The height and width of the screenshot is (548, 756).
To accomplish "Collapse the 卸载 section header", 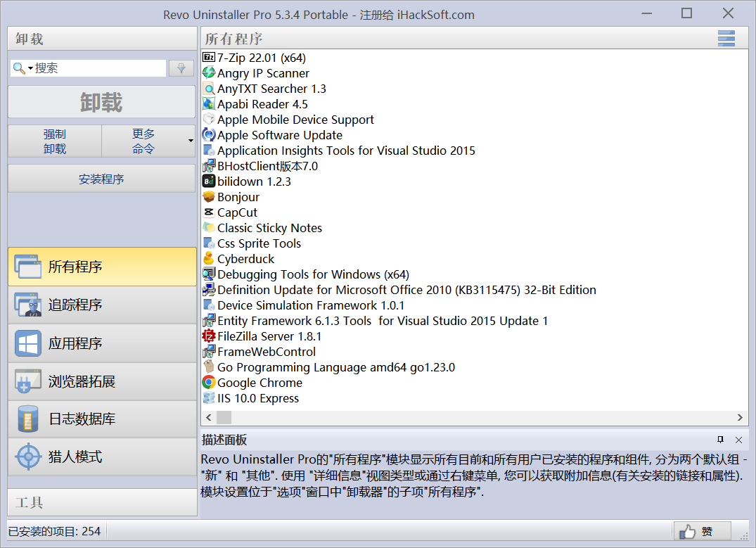I will click(102, 39).
